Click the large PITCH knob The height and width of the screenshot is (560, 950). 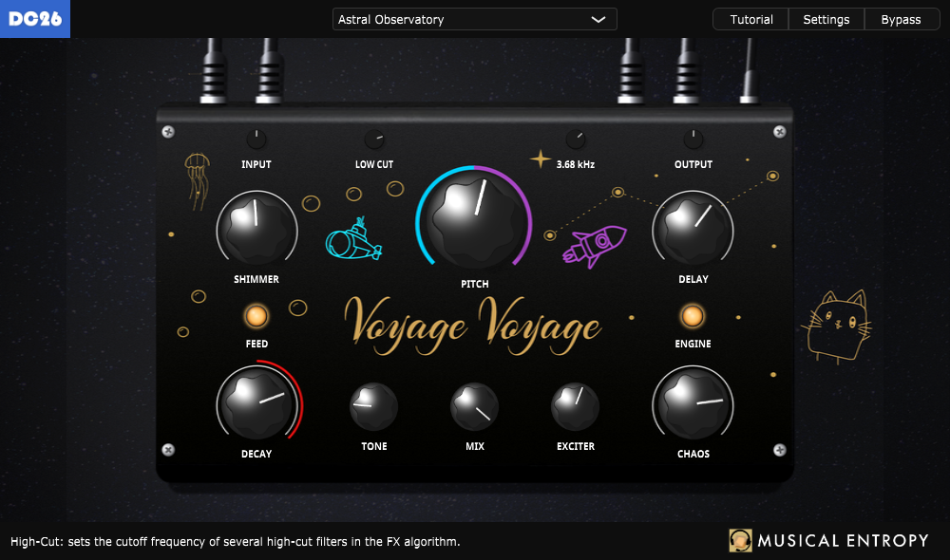pyautogui.click(x=474, y=221)
